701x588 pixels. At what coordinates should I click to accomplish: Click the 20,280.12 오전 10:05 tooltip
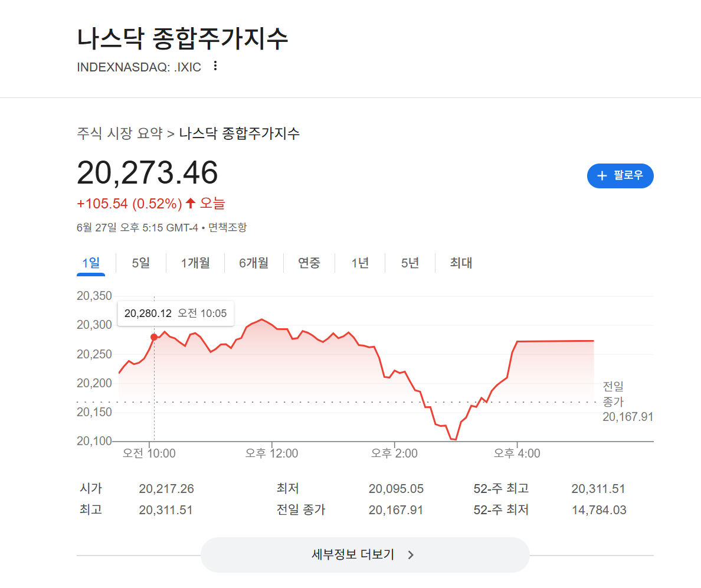(175, 313)
